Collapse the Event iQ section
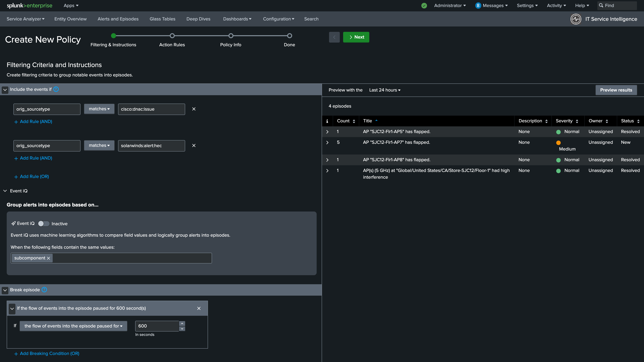This screenshot has width=644, height=362. [x=5, y=191]
